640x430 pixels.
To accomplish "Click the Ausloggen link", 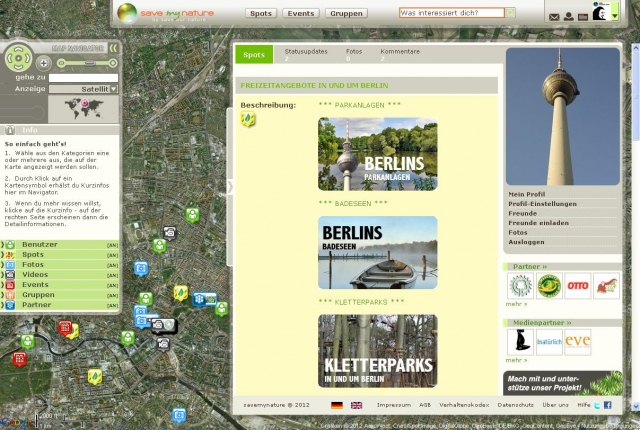I will tap(526, 242).
